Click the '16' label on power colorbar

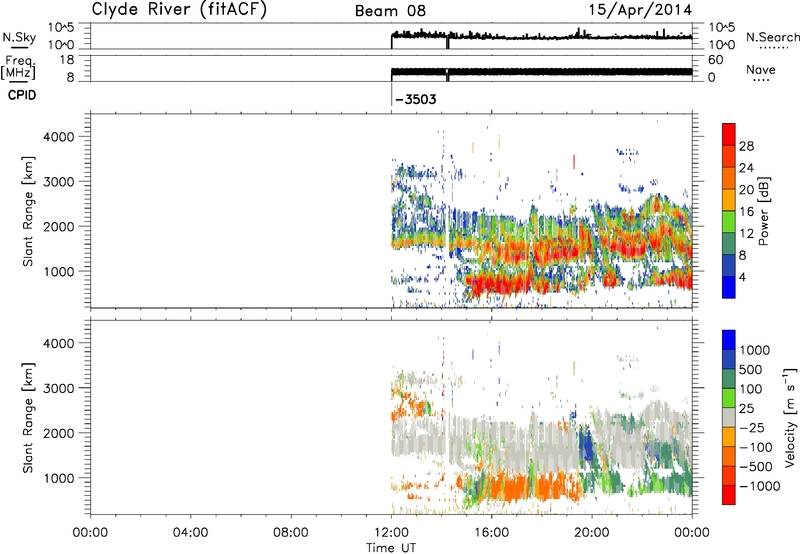point(746,212)
